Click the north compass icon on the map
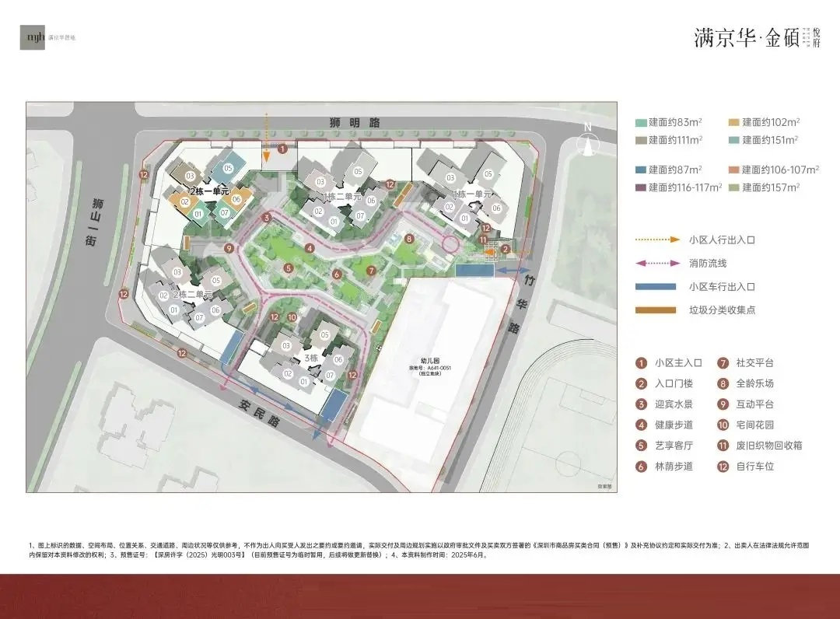 [x=588, y=142]
